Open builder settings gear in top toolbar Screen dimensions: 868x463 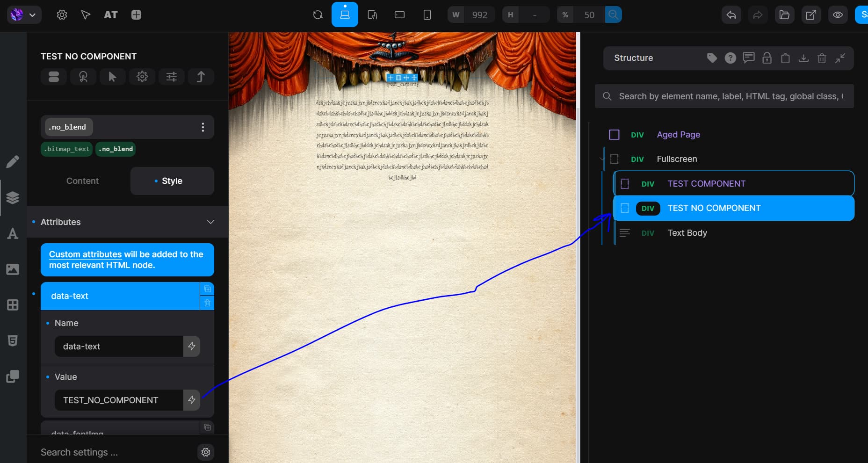coord(62,15)
